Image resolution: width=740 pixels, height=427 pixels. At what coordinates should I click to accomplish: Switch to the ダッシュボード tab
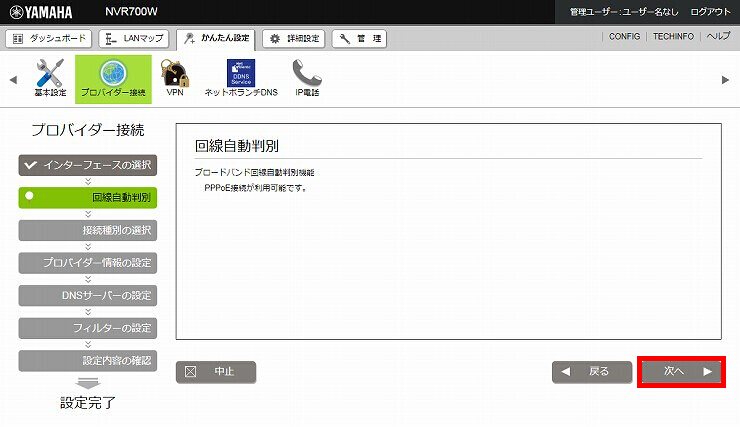click(x=49, y=39)
